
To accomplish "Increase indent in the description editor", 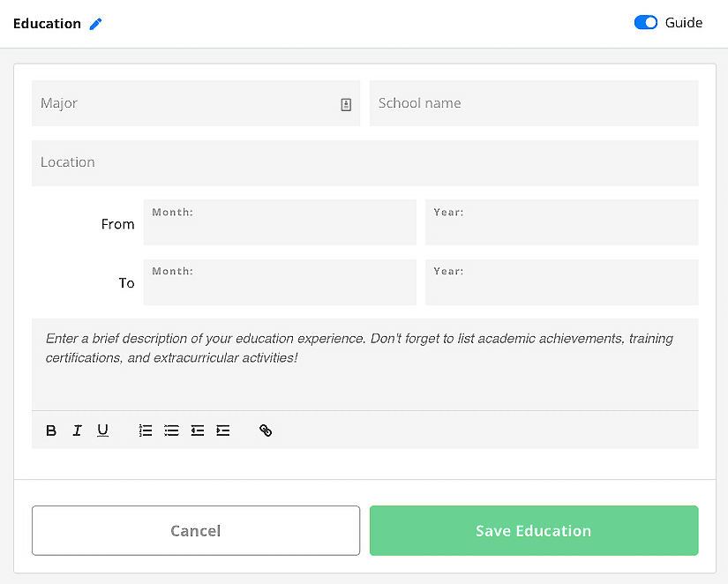I will [x=223, y=431].
